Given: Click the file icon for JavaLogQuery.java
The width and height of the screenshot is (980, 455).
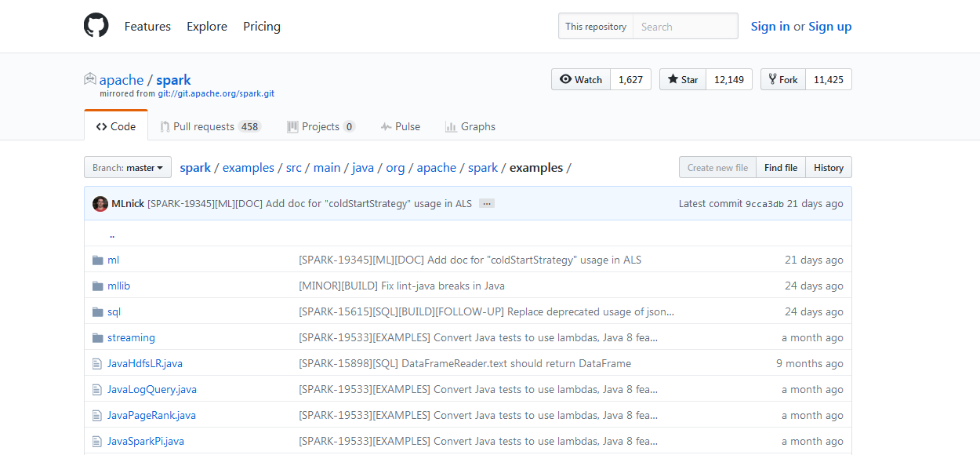Looking at the screenshot, I should pyautogui.click(x=97, y=389).
